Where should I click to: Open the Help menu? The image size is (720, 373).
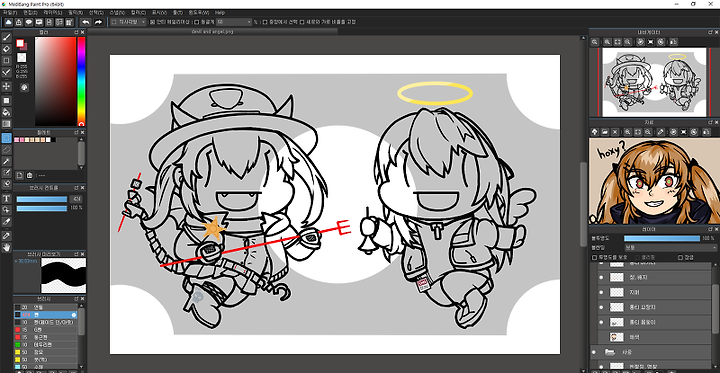220,12
